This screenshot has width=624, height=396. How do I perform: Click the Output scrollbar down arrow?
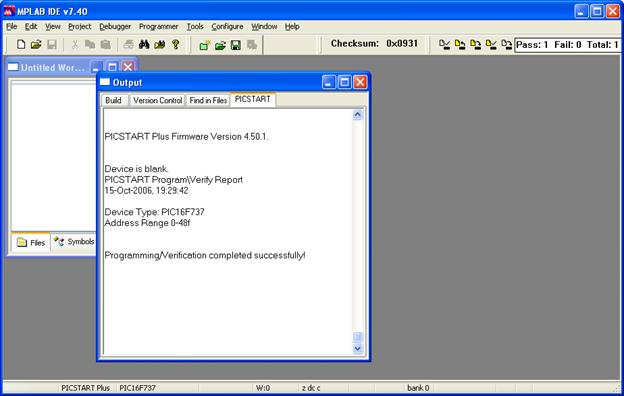(x=358, y=349)
